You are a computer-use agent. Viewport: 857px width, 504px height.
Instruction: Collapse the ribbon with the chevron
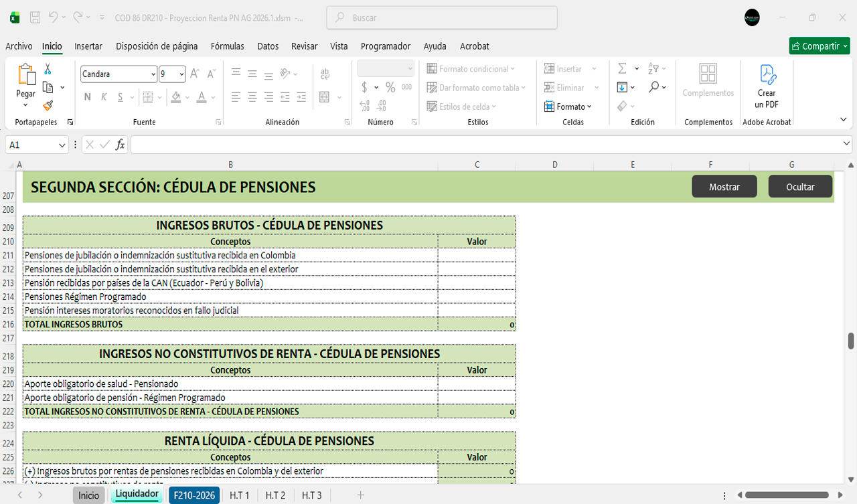pos(844,119)
